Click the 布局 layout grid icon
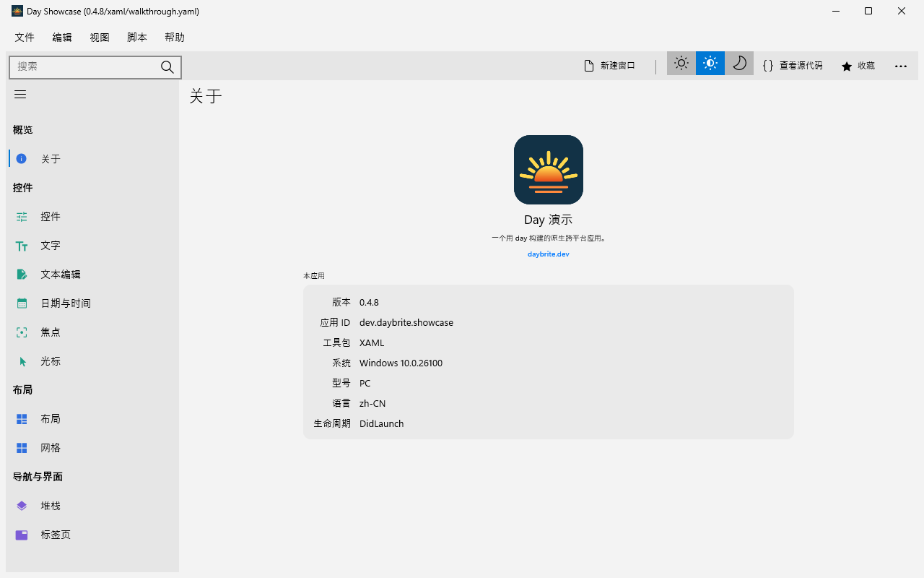924x578 pixels. (x=22, y=419)
